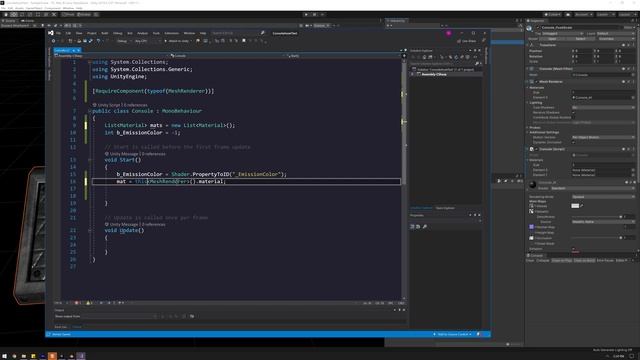Viewport: 640px width, 360px height.
Task: Collapse the Transform component
Action: 527,45
